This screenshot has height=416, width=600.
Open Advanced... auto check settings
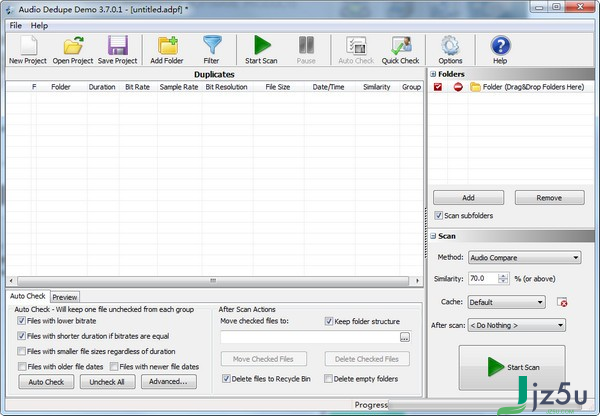(x=168, y=382)
